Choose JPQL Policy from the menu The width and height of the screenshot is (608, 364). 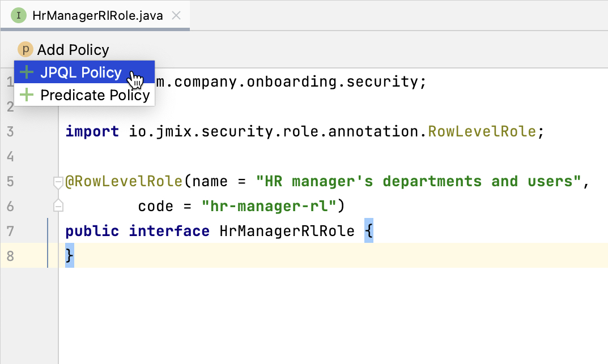click(80, 72)
